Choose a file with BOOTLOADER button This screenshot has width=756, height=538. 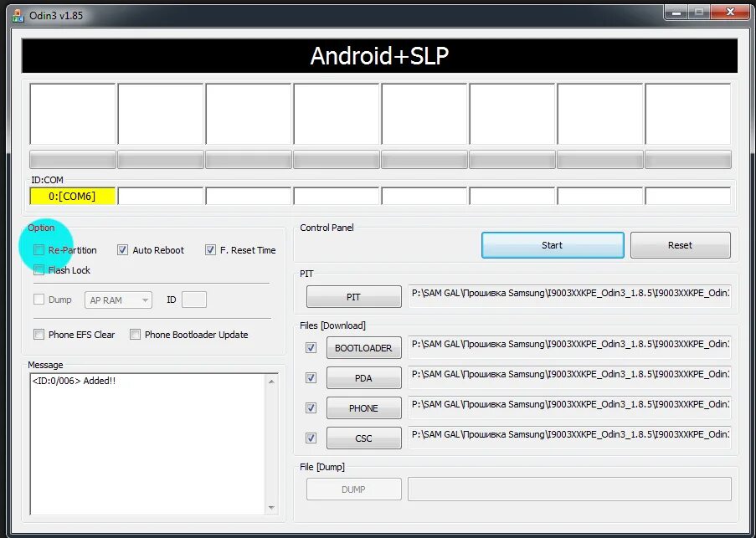364,348
